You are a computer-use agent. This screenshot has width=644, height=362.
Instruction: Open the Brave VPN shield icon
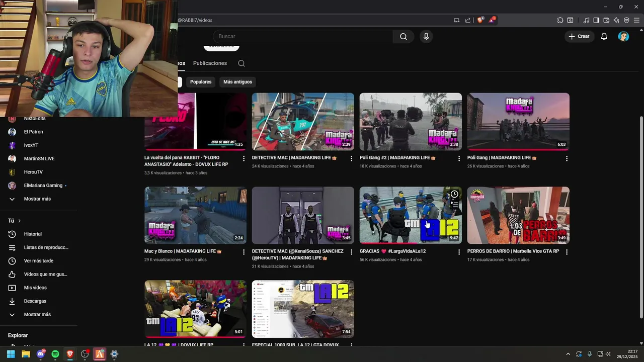(626, 20)
